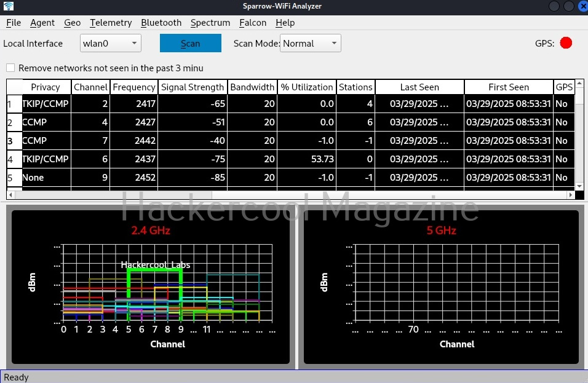Open the File menu
Viewport: 588px width, 383px height.
(x=14, y=23)
